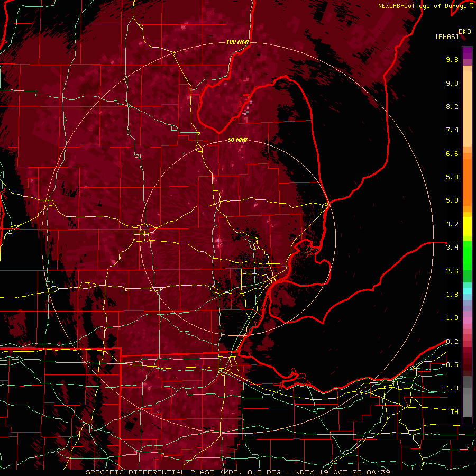476x476 pixels.
Task: Click the 9.0 value on the color scale
Action: pyautogui.click(x=452, y=83)
